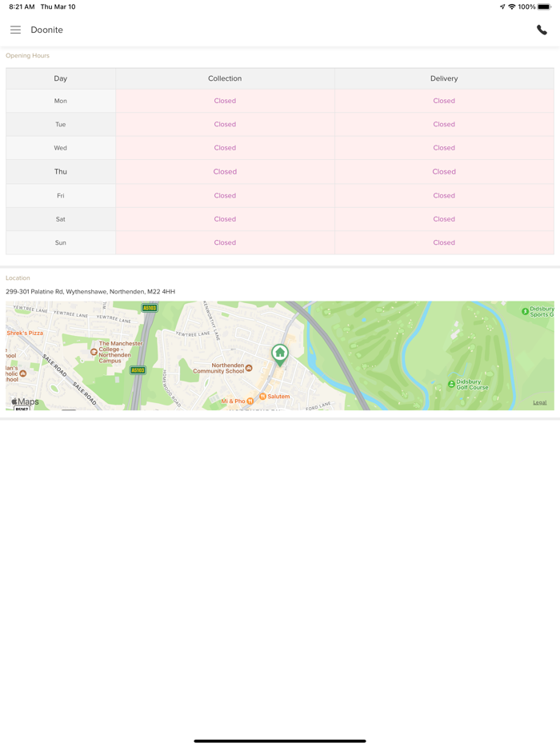Tap Didsbury Golf Course marker

pyautogui.click(x=451, y=384)
